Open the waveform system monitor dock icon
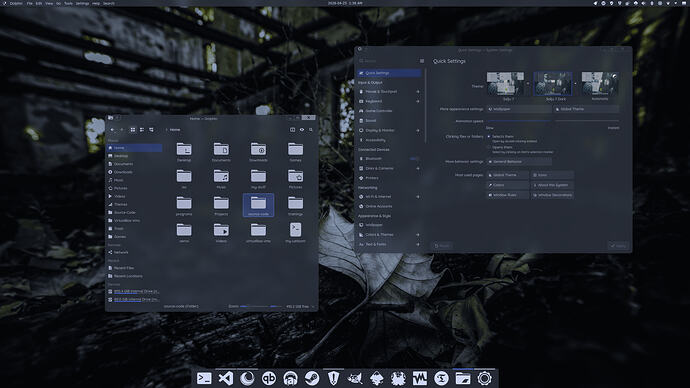 point(420,378)
